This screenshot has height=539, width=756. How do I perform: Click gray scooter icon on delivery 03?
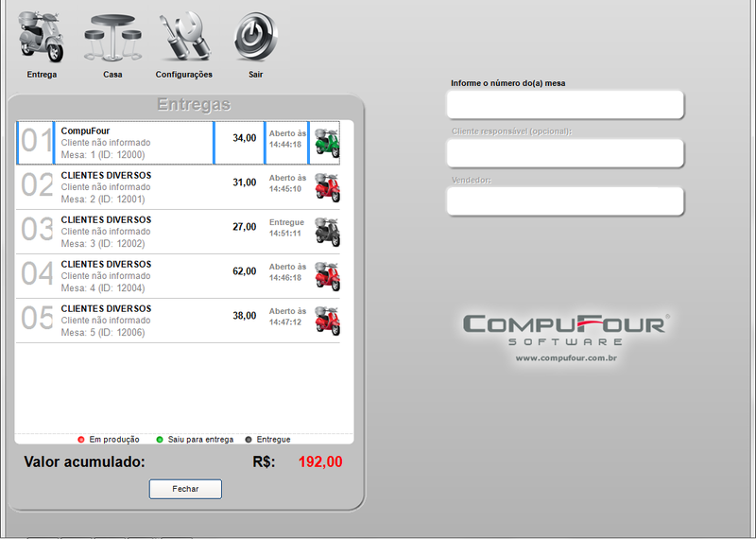(x=327, y=232)
